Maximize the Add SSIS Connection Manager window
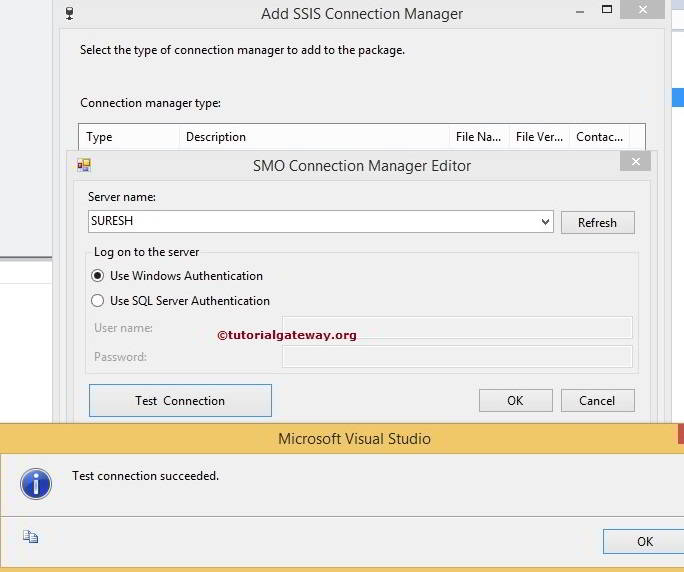 click(607, 9)
